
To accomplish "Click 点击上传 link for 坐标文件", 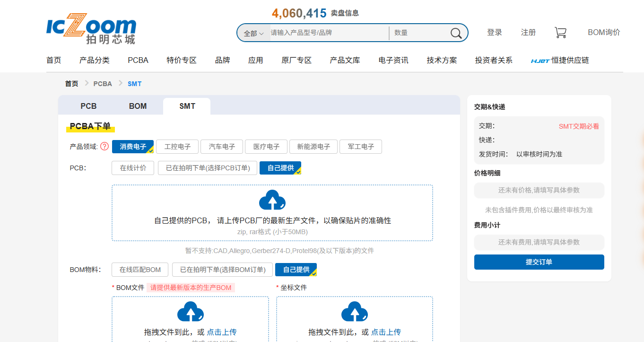I will click(x=386, y=332).
